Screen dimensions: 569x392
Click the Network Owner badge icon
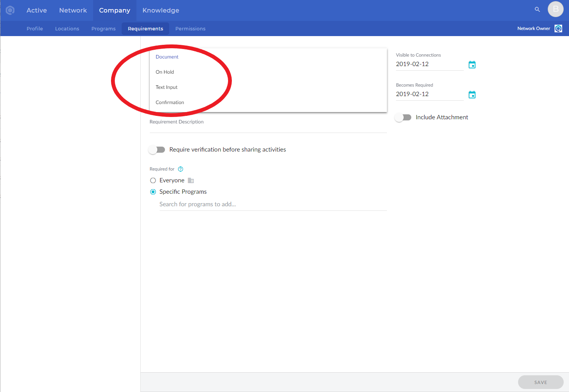(558, 28)
